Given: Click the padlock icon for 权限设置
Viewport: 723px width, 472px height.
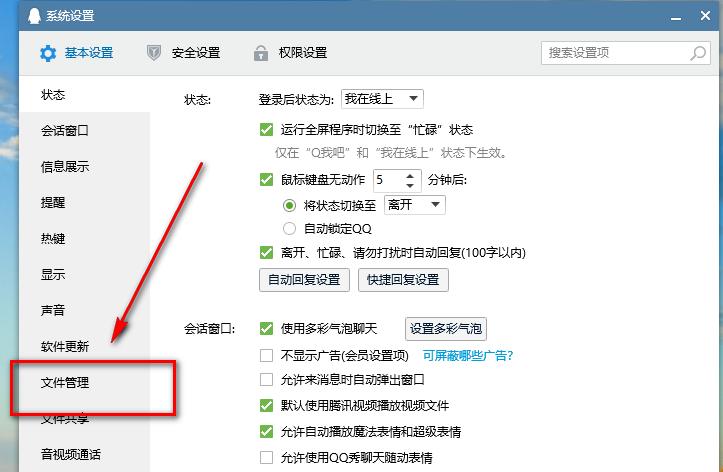Looking at the screenshot, I should [261, 53].
